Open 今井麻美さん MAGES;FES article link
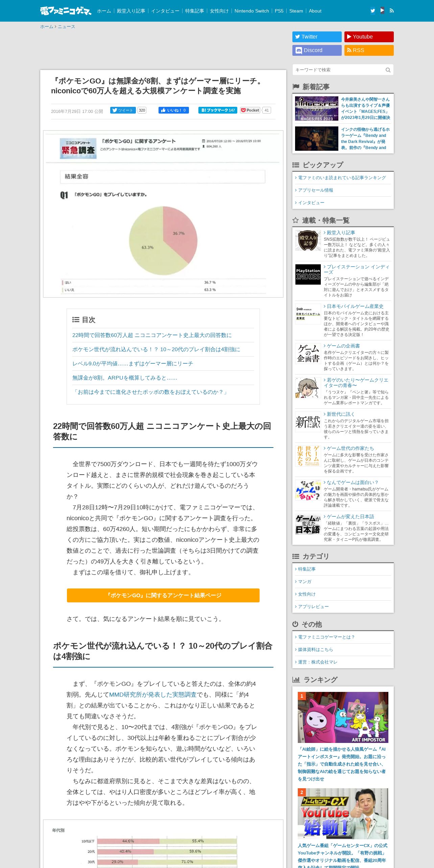 coord(365,108)
